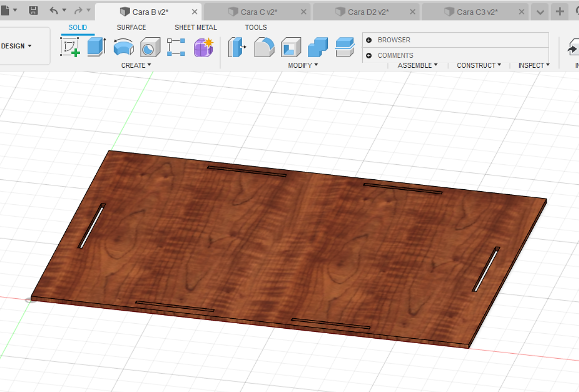Select the Hole tool

150,47
